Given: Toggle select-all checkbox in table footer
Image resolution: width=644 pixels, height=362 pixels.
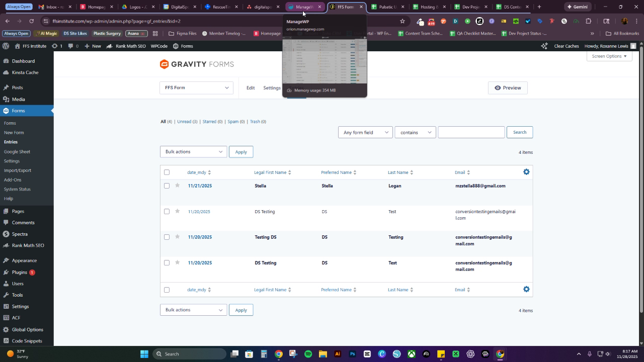Looking at the screenshot, I should (x=167, y=290).
